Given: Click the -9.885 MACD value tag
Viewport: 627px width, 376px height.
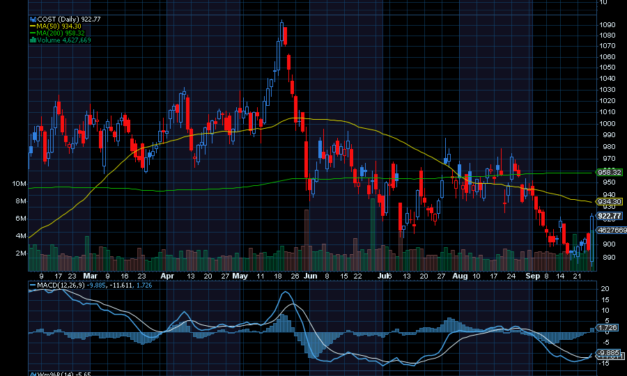Looking at the screenshot, I should [608, 353].
